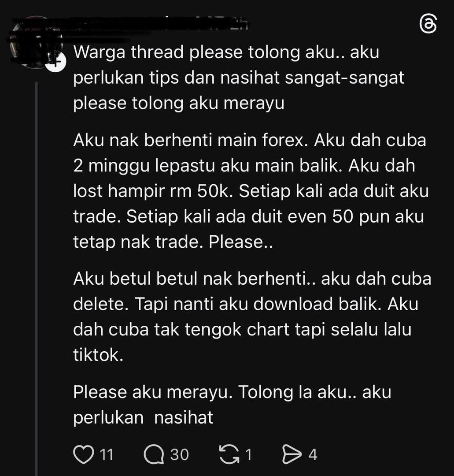Tap the word 'tiktok' in the post

coord(98,354)
